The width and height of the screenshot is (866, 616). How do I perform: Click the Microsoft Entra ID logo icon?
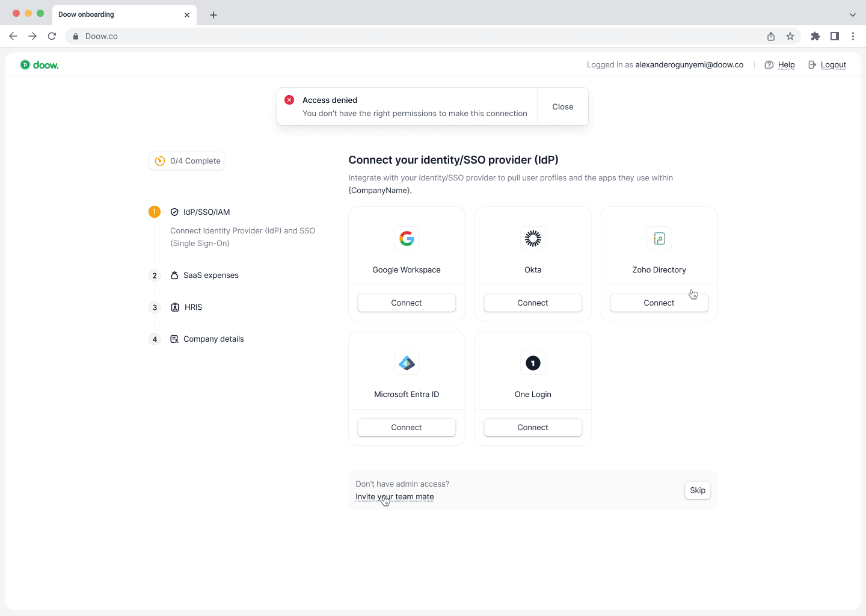click(407, 363)
